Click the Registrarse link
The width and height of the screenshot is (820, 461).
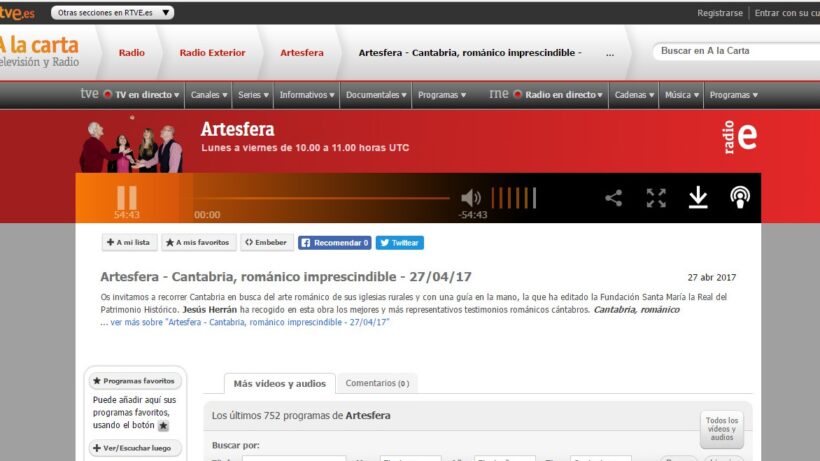(720, 13)
